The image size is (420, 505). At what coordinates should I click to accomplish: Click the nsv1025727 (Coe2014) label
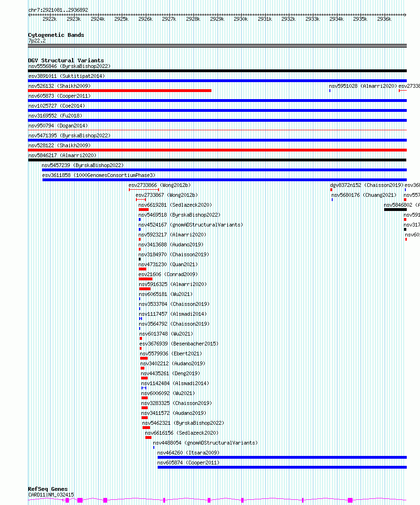click(57, 106)
